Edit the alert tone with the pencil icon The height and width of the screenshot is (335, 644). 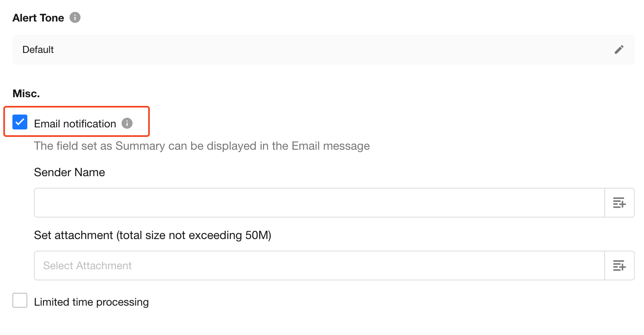[619, 50]
